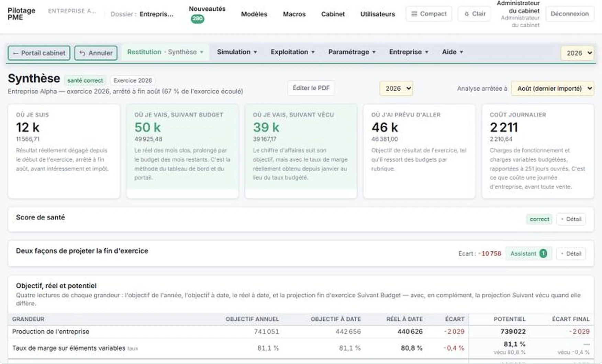Click the santé correct badge
Viewport: 602px width, 364px height.
[x=85, y=80]
